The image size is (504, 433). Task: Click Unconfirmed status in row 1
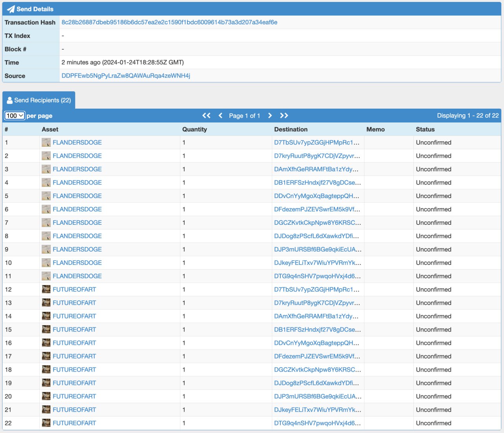click(x=434, y=142)
